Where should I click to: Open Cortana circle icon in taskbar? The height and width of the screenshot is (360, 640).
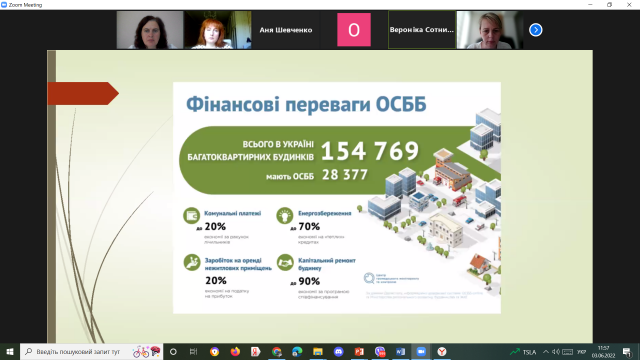(173, 351)
